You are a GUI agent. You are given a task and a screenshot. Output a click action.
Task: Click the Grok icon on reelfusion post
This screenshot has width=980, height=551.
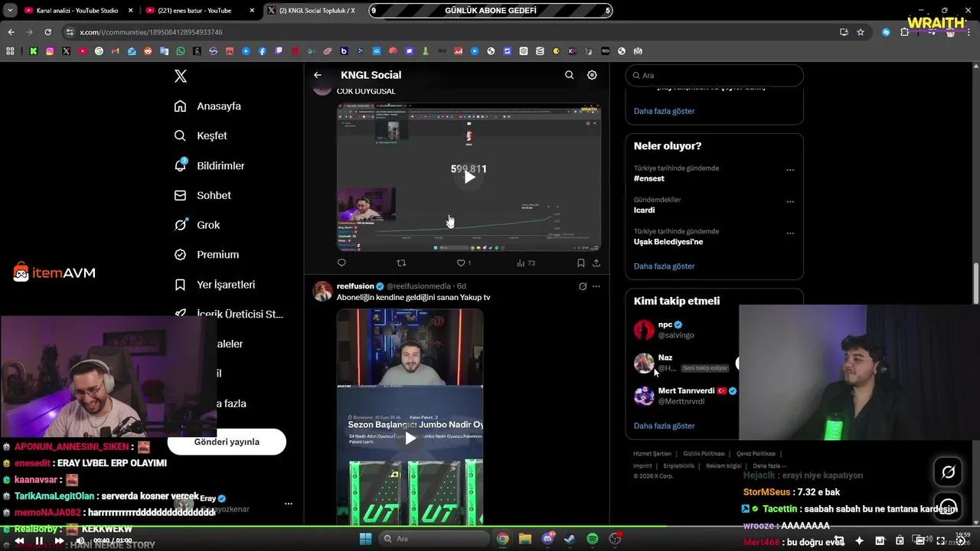pyautogui.click(x=583, y=286)
